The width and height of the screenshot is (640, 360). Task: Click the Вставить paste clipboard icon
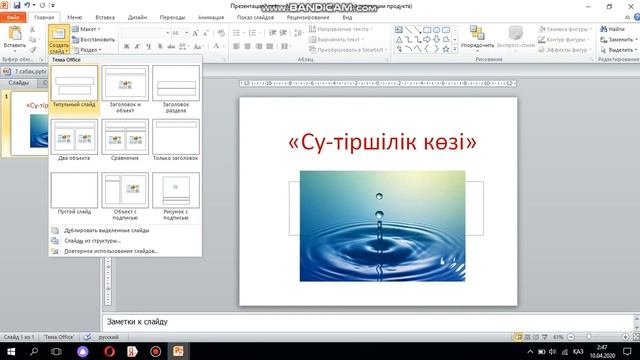point(15,33)
